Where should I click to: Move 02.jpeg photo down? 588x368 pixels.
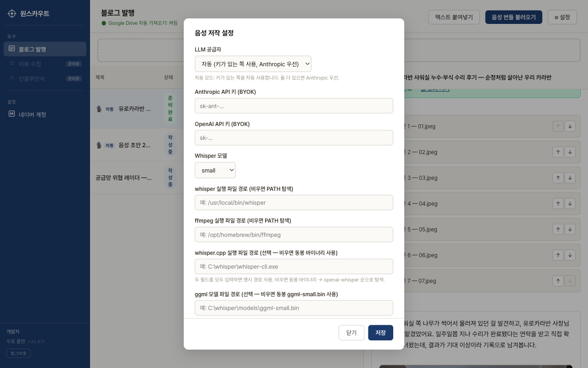[x=570, y=152]
